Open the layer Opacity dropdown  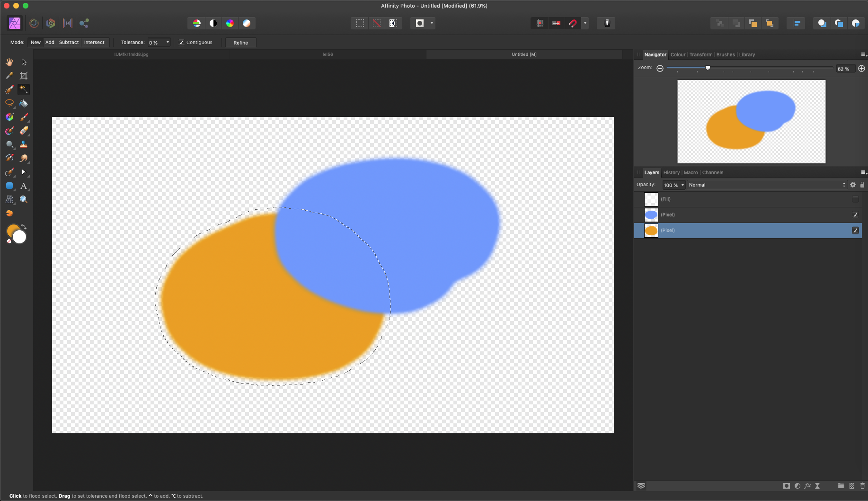coord(682,185)
